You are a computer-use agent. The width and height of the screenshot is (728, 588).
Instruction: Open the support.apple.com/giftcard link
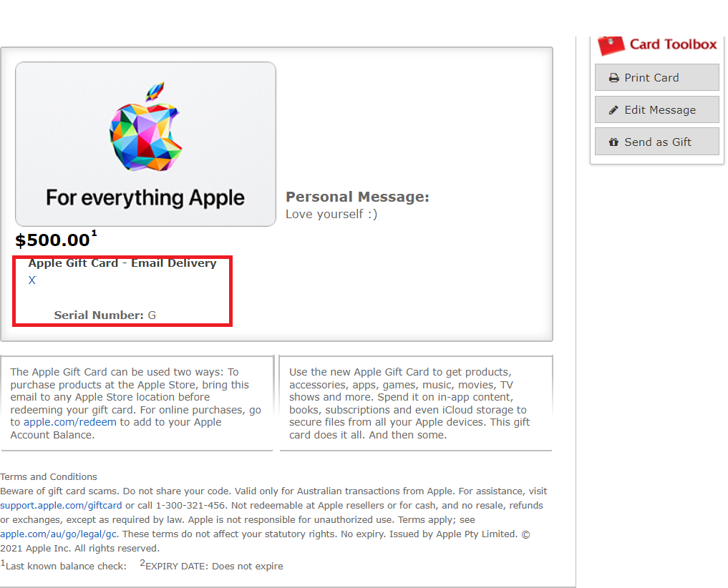(x=61, y=505)
